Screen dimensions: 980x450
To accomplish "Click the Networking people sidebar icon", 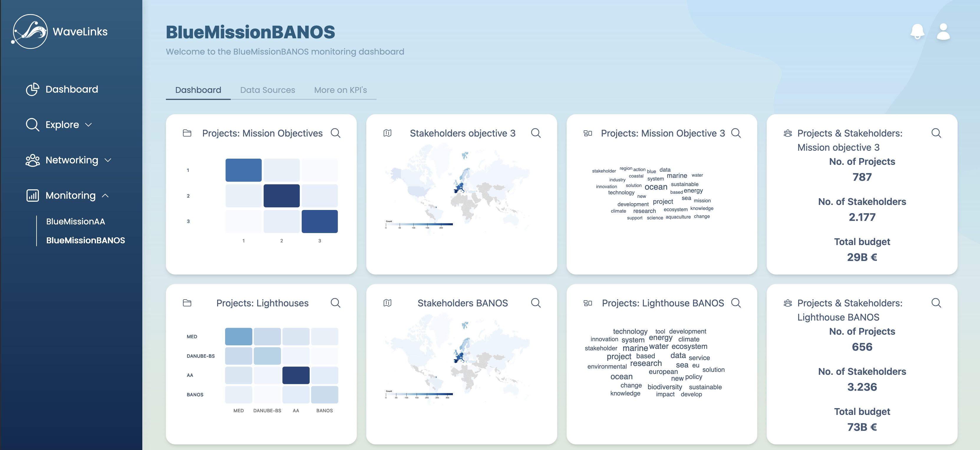I will point(32,160).
